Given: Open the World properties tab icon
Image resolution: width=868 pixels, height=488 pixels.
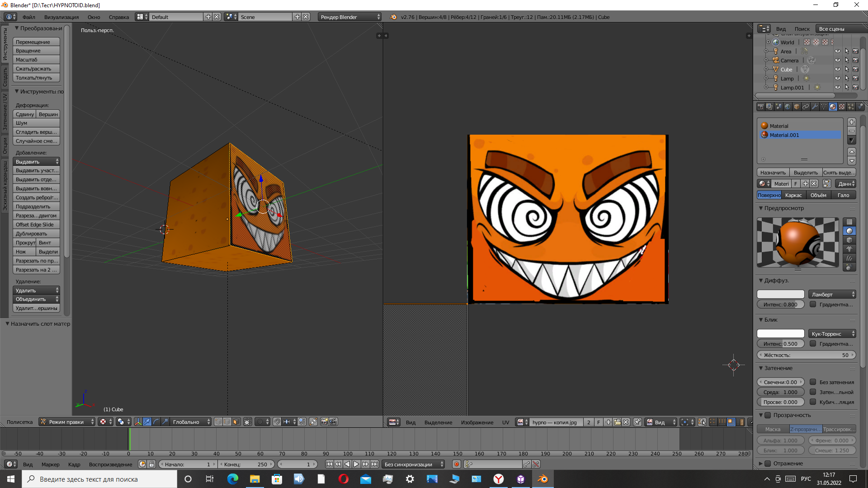Looking at the screenshot, I should (788, 107).
